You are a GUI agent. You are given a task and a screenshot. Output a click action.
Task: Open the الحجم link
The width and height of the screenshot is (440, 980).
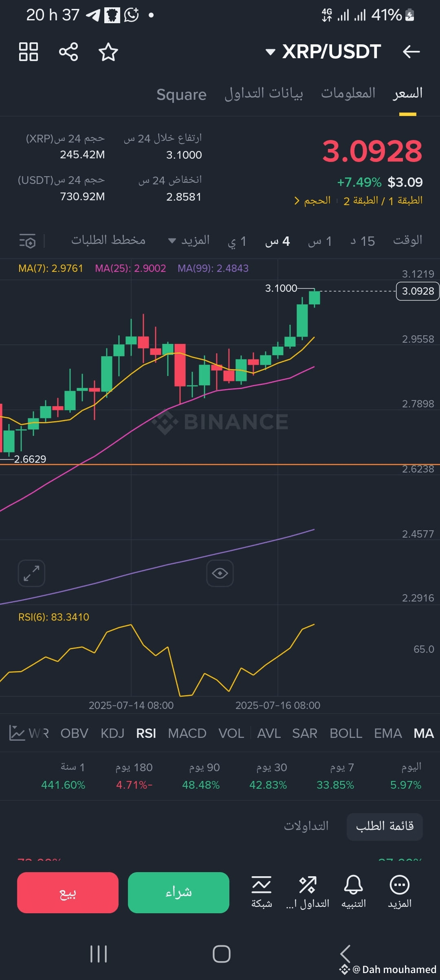tap(312, 201)
